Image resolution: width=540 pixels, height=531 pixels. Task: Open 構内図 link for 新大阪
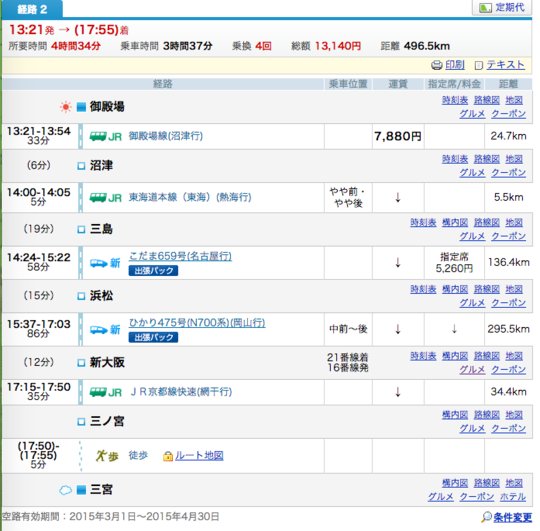[455, 356]
